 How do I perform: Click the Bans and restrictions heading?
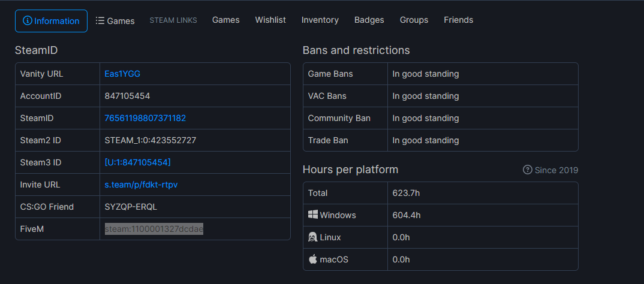pos(356,50)
